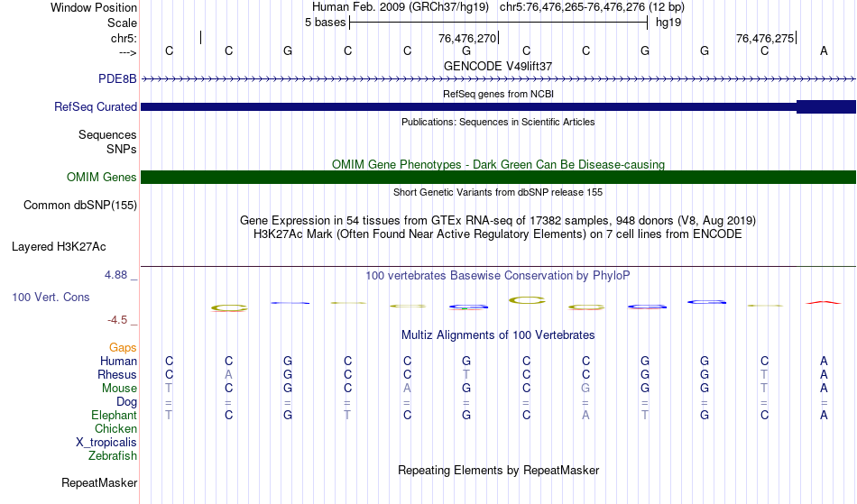The width and height of the screenshot is (857, 504).
Task: Click the OMIM Gene Phenotypes track title
Action: pos(498,164)
